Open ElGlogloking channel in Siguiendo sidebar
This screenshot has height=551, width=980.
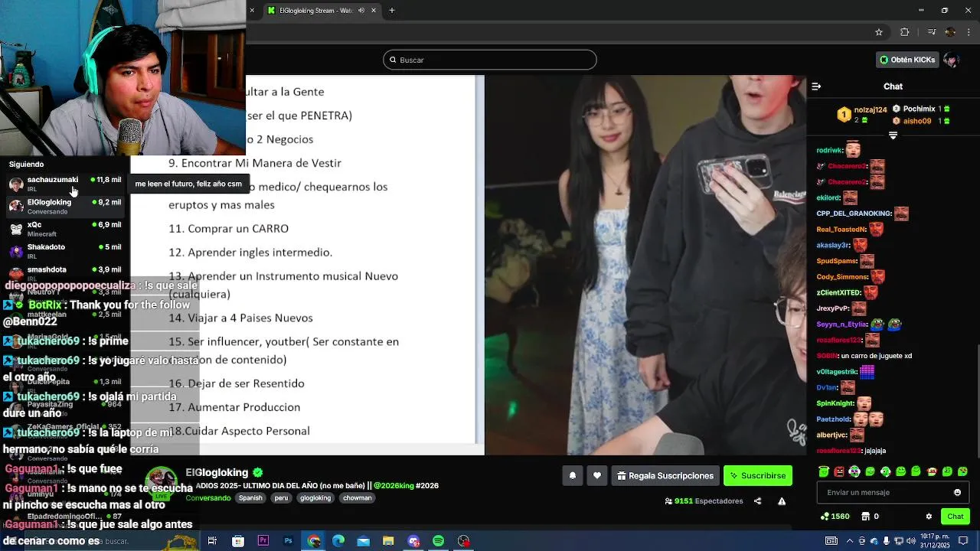click(x=65, y=206)
